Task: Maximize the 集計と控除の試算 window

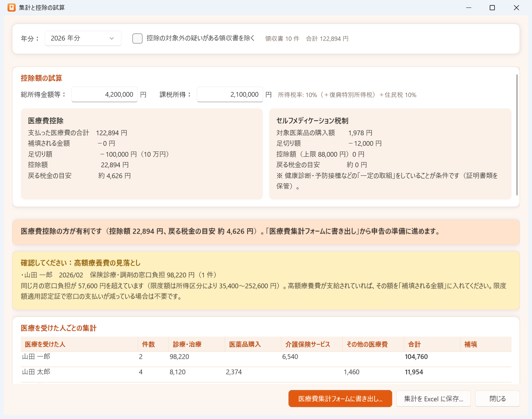Action: pyautogui.click(x=492, y=7)
